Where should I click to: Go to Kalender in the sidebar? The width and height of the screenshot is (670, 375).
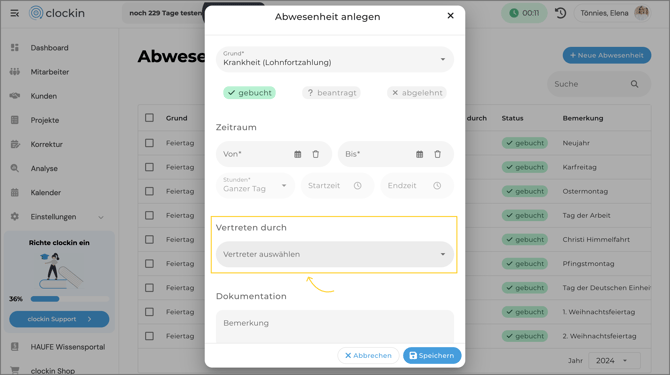coord(45,193)
